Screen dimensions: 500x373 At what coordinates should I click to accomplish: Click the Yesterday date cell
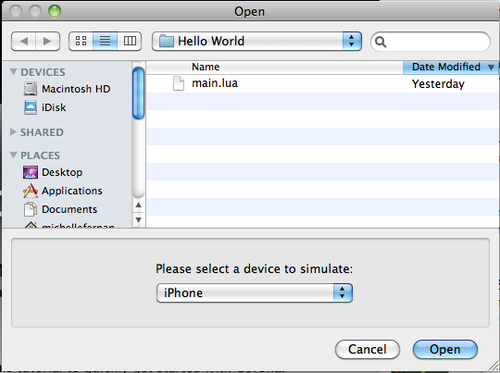[438, 84]
